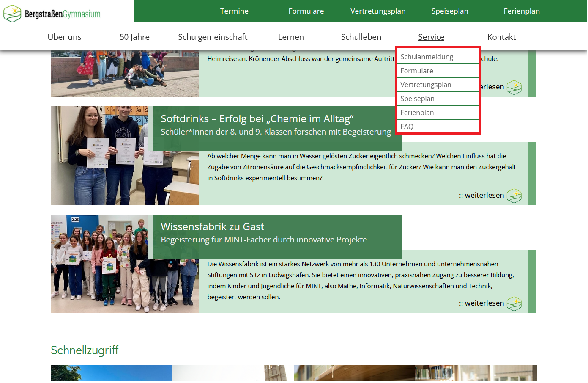Select Speiseplan in the green top bar
588x383 pixels.
tap(449, 11)
